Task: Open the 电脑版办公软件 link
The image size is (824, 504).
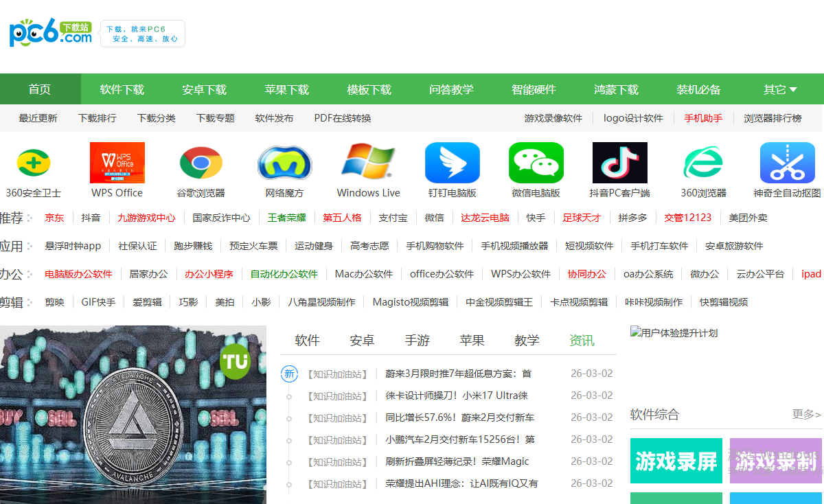Action: pyautogui.click(x=78, y=274)
